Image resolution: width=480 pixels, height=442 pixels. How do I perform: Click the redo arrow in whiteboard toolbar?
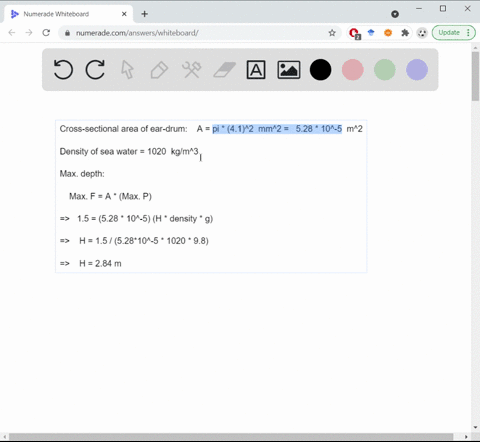tap(95, 69)
